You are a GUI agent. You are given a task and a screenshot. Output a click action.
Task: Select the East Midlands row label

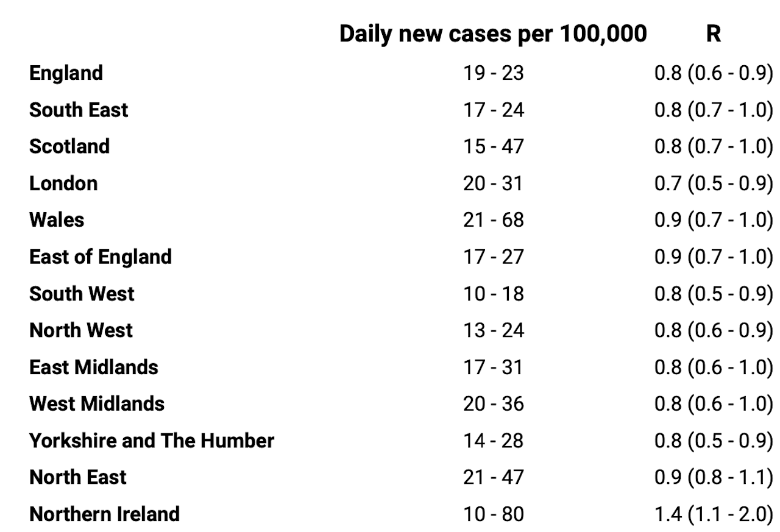pyautogui.click(x=94, y=367)
